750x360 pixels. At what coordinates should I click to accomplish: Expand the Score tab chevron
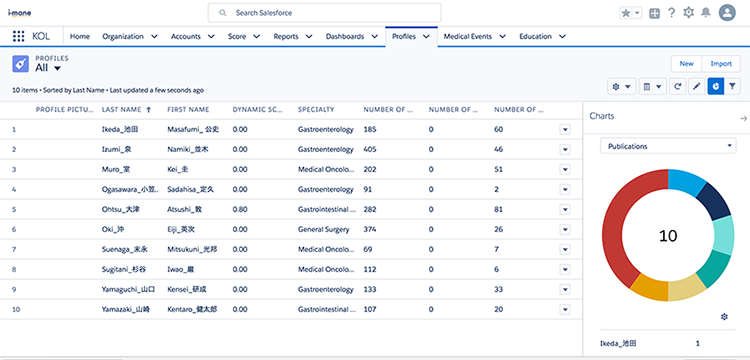(257, 36)
